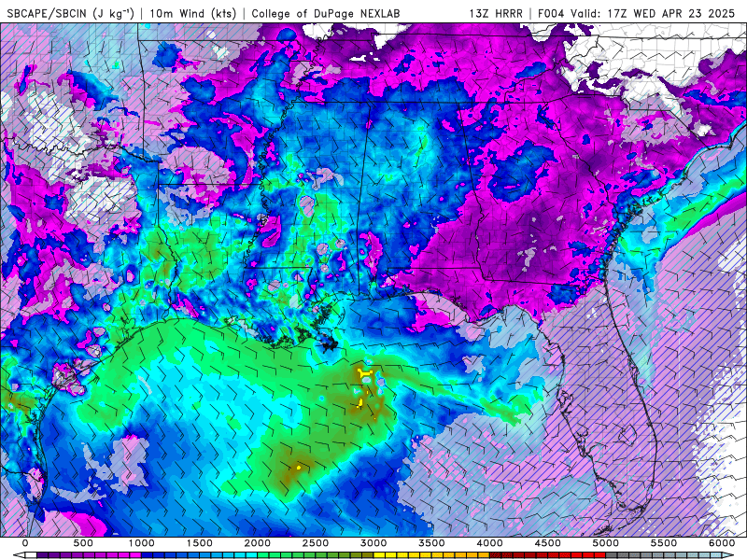Click the 500 label on the color scale
This screenshot has width=747, height=560.
point(83,543)
